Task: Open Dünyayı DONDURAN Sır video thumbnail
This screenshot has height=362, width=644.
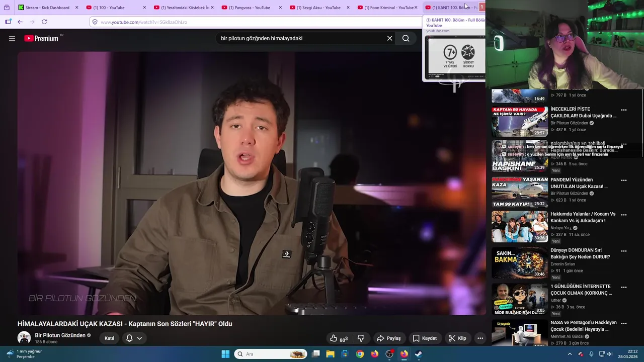Action: [520, 262]
